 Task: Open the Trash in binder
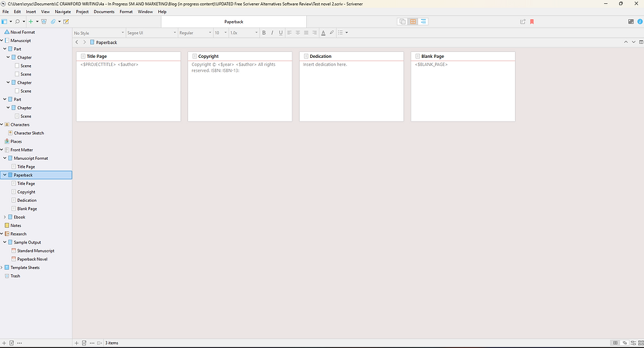point(15,276)
